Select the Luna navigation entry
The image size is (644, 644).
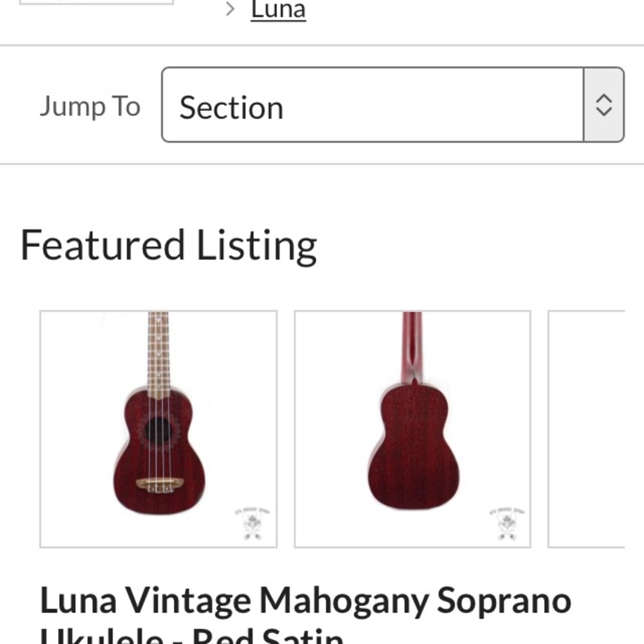coord(278,8)
